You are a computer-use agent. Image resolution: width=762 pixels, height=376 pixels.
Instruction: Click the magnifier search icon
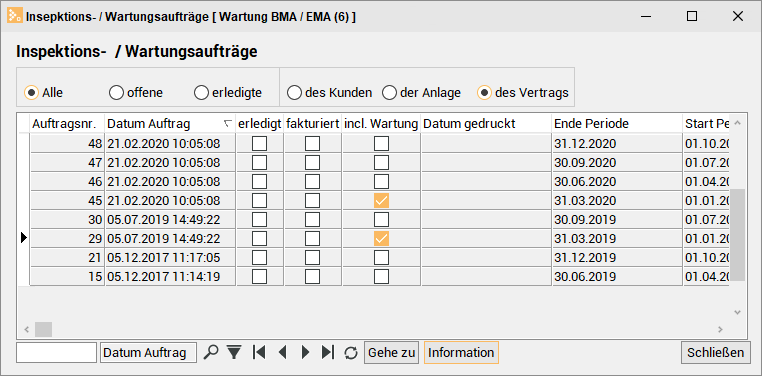(x=211, y=352)
